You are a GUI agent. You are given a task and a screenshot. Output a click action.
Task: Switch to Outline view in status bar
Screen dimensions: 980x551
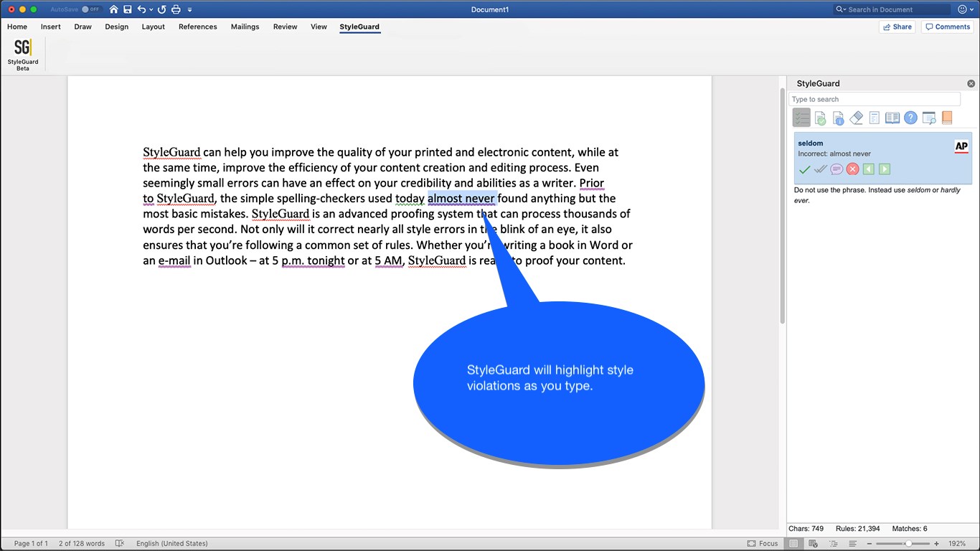[x=834, y=543]
